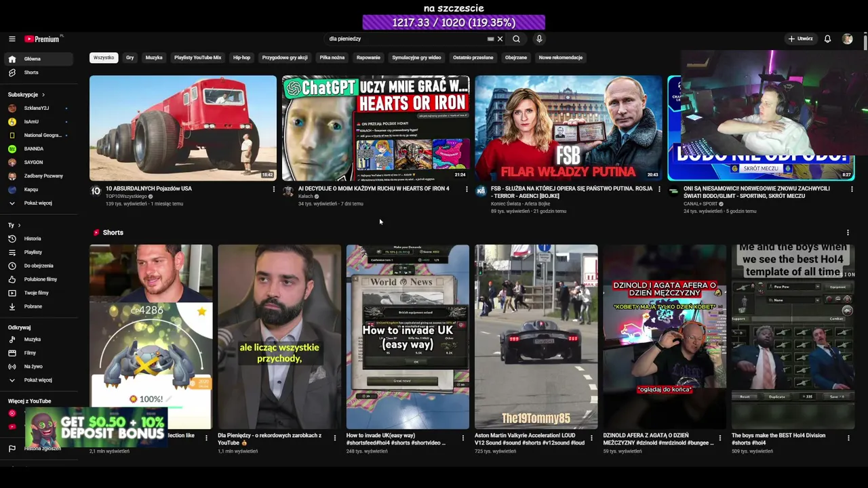Open Kałach channel avatar
Screen dimensions: 868x488
point(288,192)
